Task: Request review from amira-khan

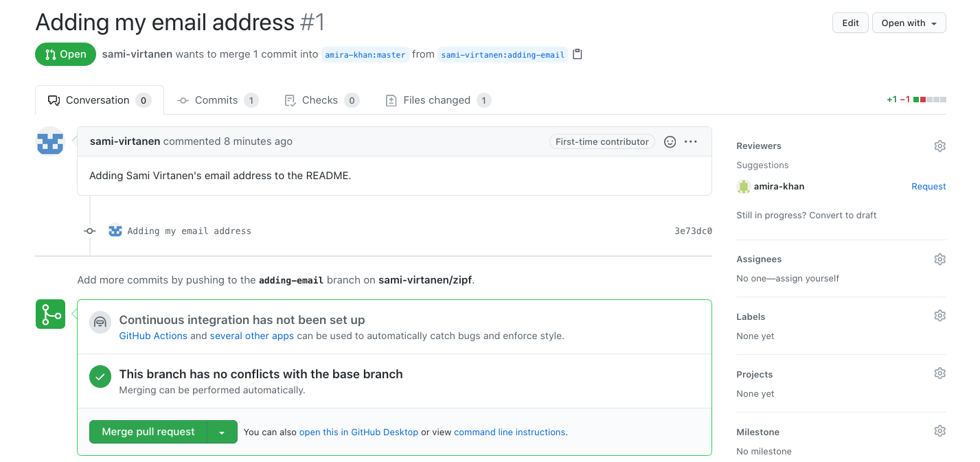Action: 928,187
